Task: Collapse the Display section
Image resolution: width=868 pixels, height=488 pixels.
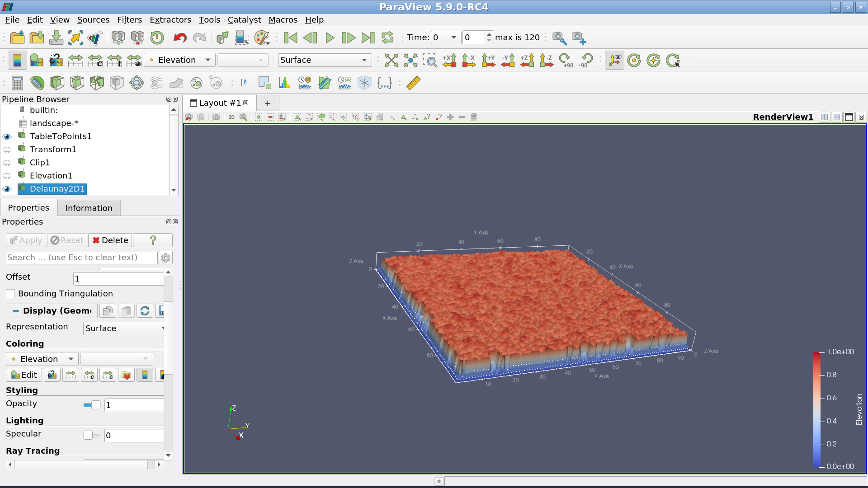Action: tap(15, 311)
